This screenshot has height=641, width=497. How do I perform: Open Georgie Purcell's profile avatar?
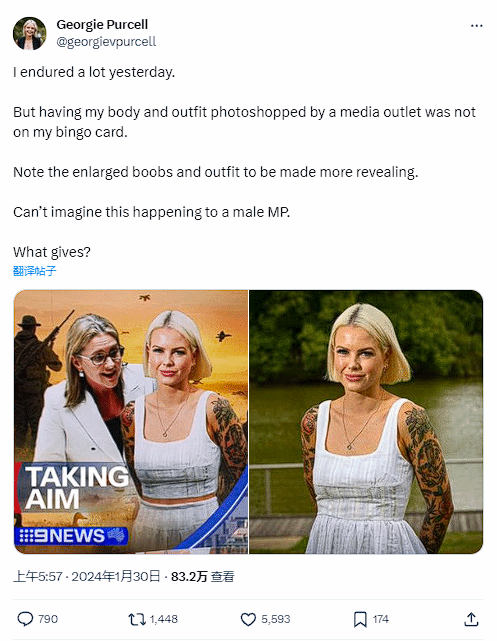29,34
